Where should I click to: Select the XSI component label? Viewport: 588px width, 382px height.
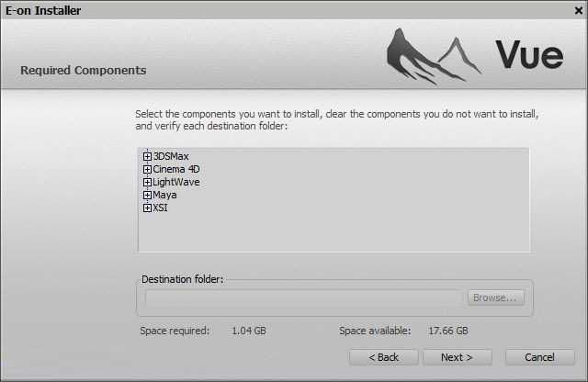[x=160, y=208]
